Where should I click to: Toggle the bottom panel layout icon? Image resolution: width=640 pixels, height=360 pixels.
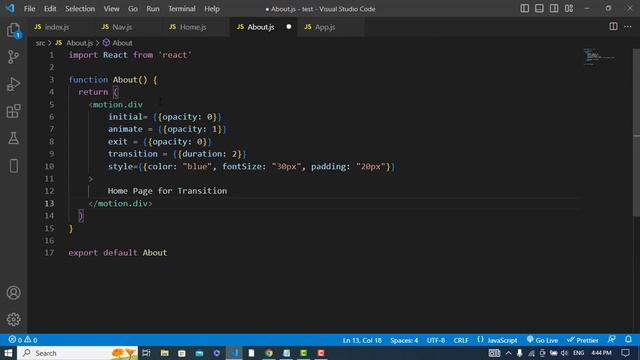point(539,9)
